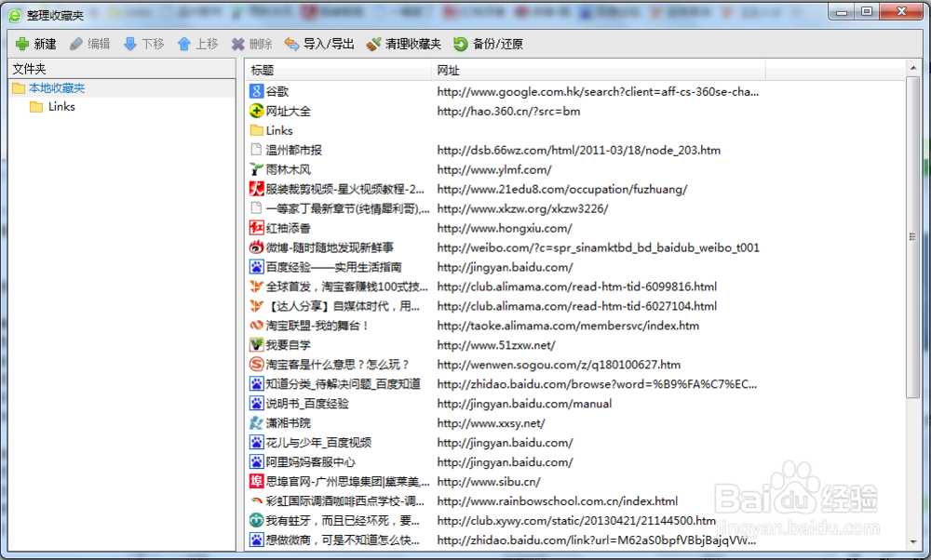Click the http://www.51zxw.net/ URL cell
The image size is (931, 560).
click(x=496, y=345)
